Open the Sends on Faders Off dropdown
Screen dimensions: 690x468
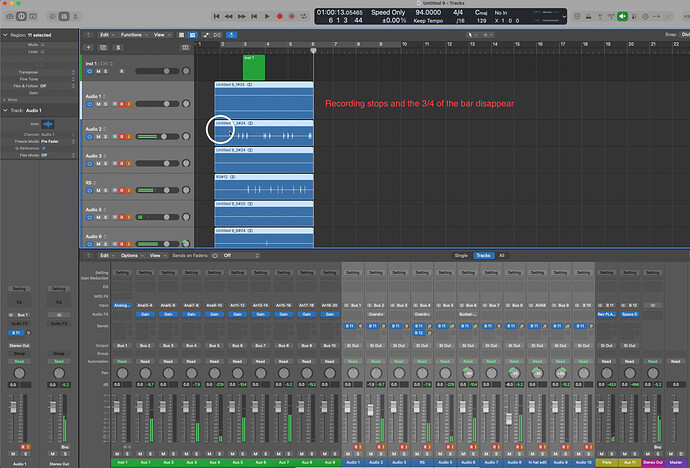241,256
